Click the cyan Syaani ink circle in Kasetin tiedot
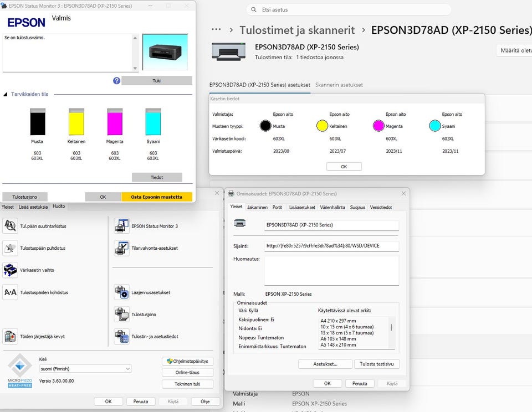 click(x=434, y=126)
